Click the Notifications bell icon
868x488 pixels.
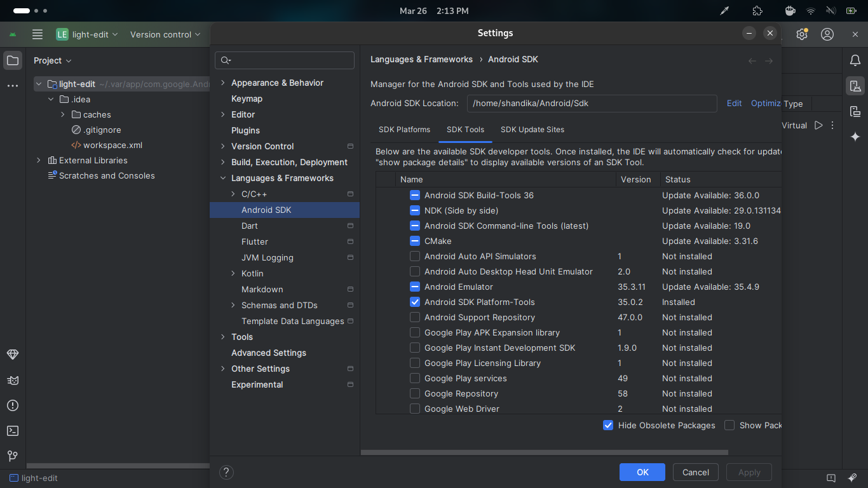[855, 60]
